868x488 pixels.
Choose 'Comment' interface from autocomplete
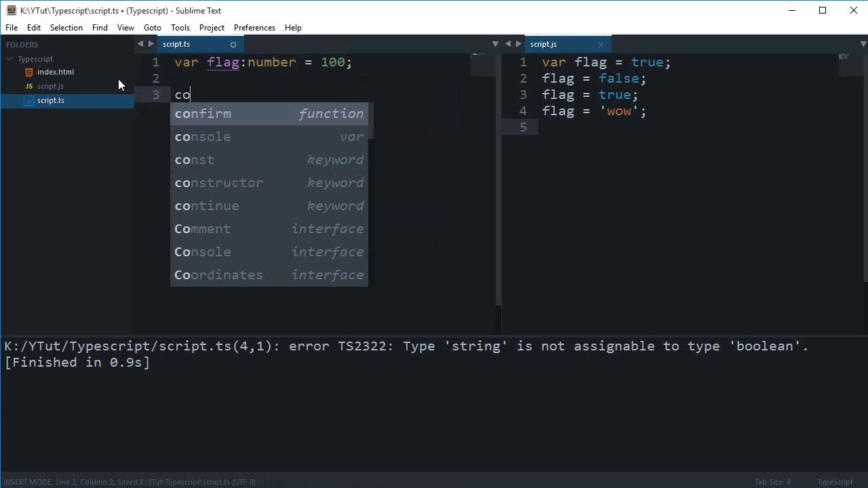(x=269, y=229)
